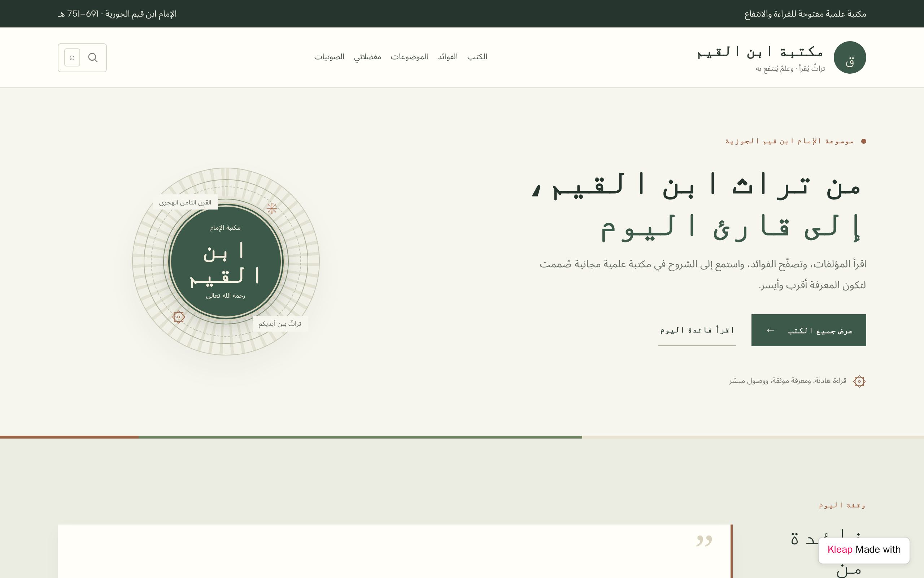
Task: Click the left arrow in عرض جميع الكتب
Action: point(771,330)
